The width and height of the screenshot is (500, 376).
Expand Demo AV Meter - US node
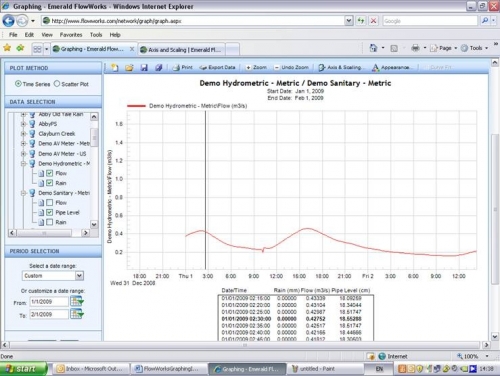23,154
